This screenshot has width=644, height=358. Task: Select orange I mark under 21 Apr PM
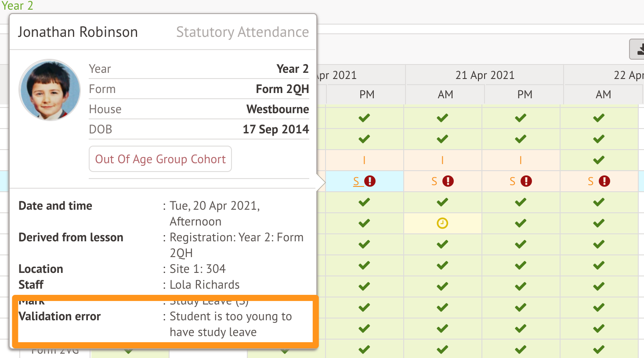[521, 161]
